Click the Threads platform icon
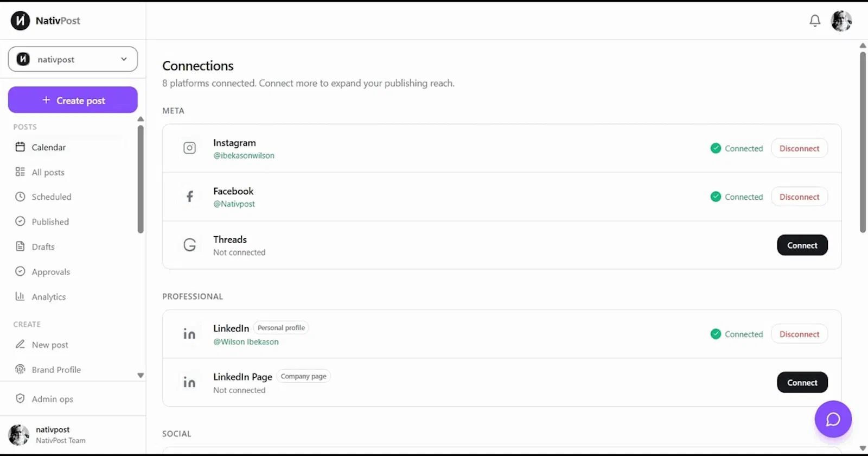Image resolution: width=868 pixels, height=456 pixels. tap(189, 245)
